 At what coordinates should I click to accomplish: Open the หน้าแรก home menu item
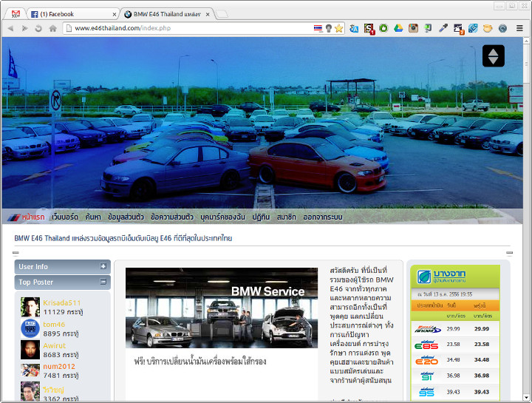[33, 217]
